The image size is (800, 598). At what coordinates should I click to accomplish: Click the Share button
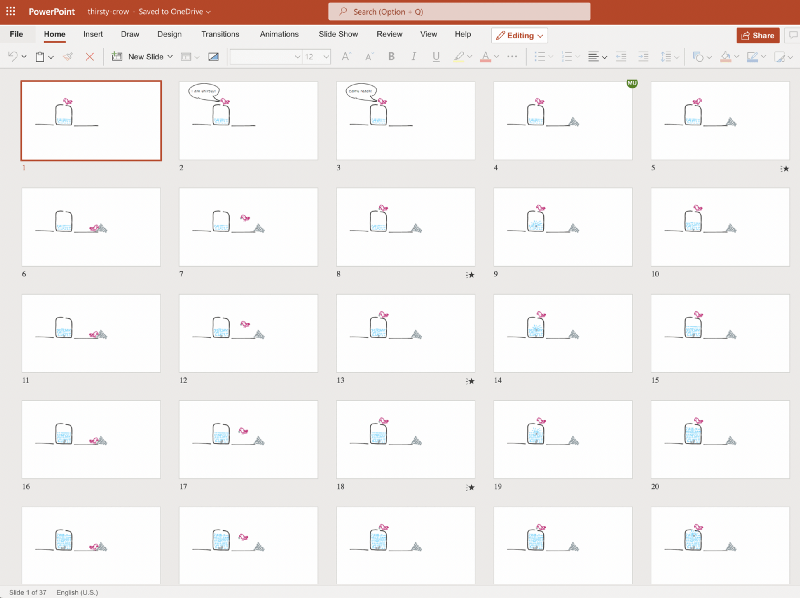coord(758,35)
